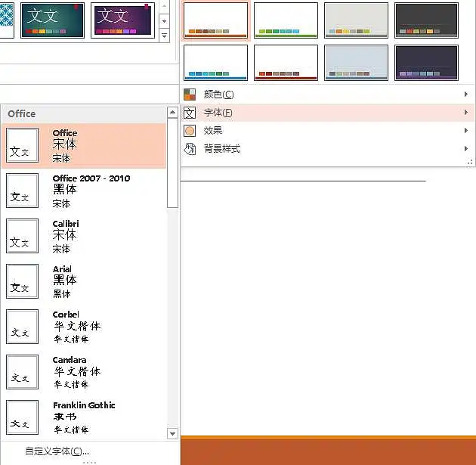Screen dimensions: 476x465
Task: Choose the Office 2007 - 2010 font name
Action: (x=91, y=178)
